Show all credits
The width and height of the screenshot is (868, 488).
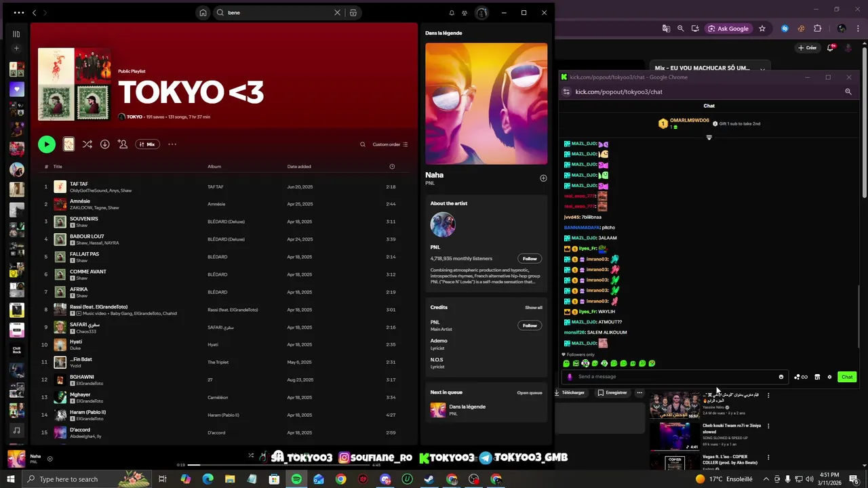coord(533,307)
